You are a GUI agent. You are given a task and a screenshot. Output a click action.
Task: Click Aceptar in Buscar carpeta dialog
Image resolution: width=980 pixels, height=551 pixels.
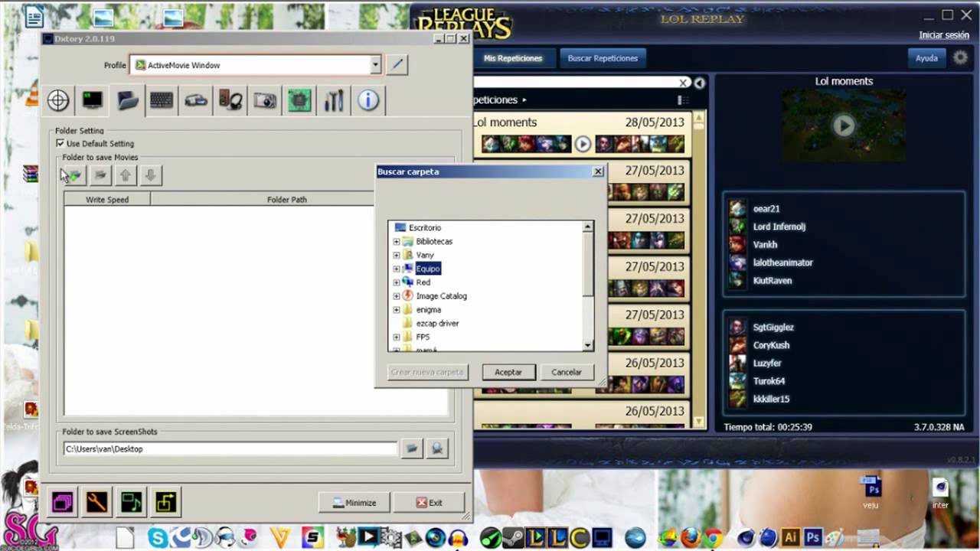(x=508, y=372)
